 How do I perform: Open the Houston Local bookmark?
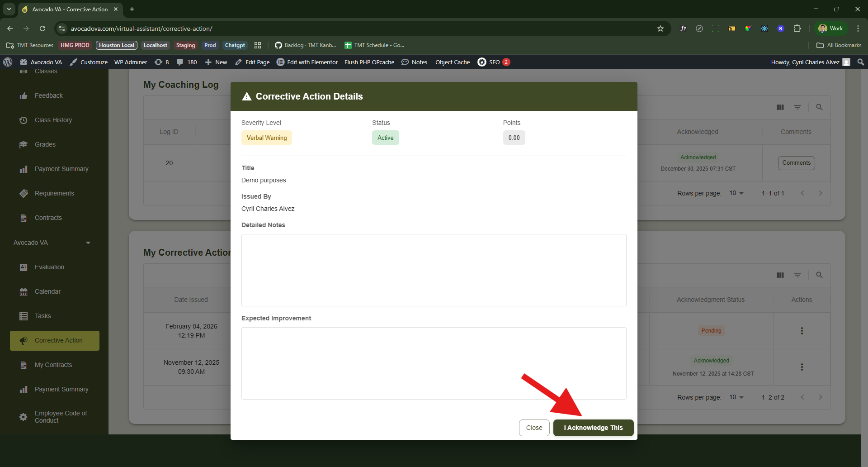pyautogui.click(x=117, y=45)
